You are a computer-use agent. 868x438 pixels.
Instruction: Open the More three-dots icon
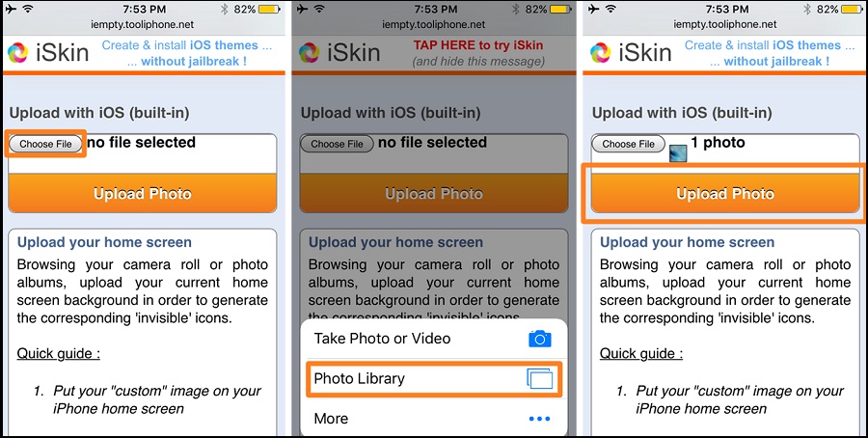click(539, 419)
